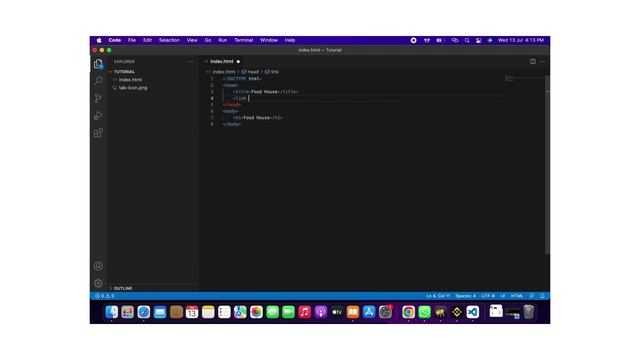
Task: Open Messages from the dock
Action: click(272, 312)
